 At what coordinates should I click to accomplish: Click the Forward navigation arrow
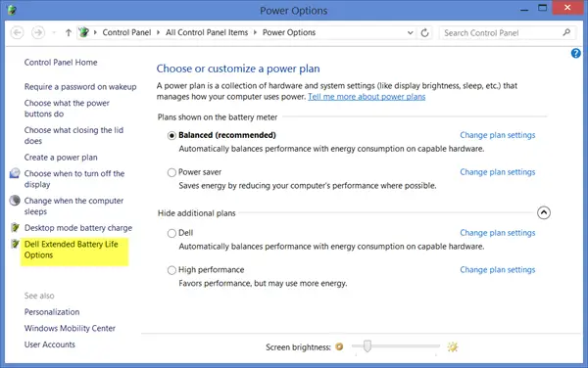pyautogui.click(x=38, y=33)
